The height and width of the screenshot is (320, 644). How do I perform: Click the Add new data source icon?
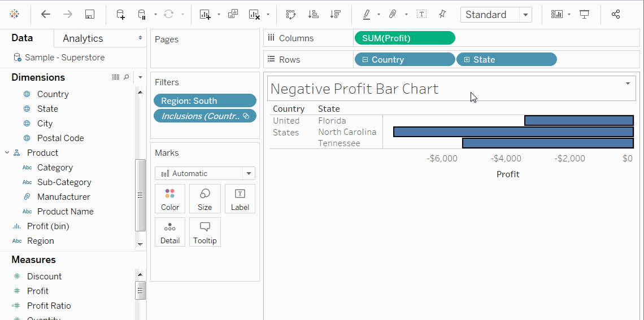click(x=120, y=15)
